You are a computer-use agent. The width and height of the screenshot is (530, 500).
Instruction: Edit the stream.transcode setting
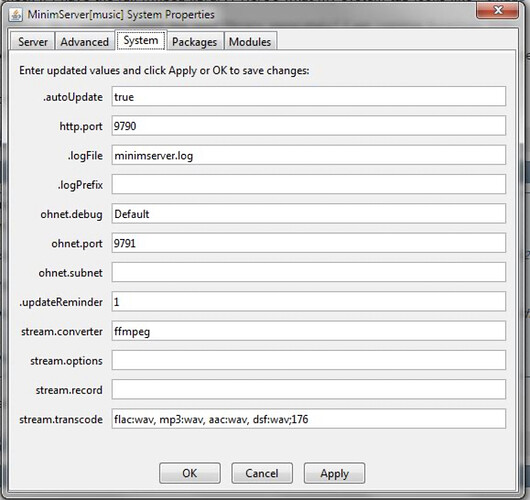(309, 419)
